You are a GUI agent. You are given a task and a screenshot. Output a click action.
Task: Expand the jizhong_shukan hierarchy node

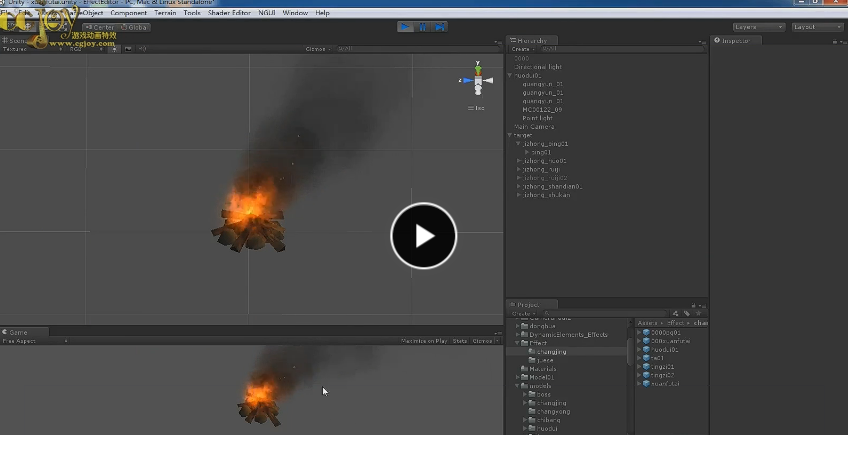pyautogui.click(x=518, y=195)
